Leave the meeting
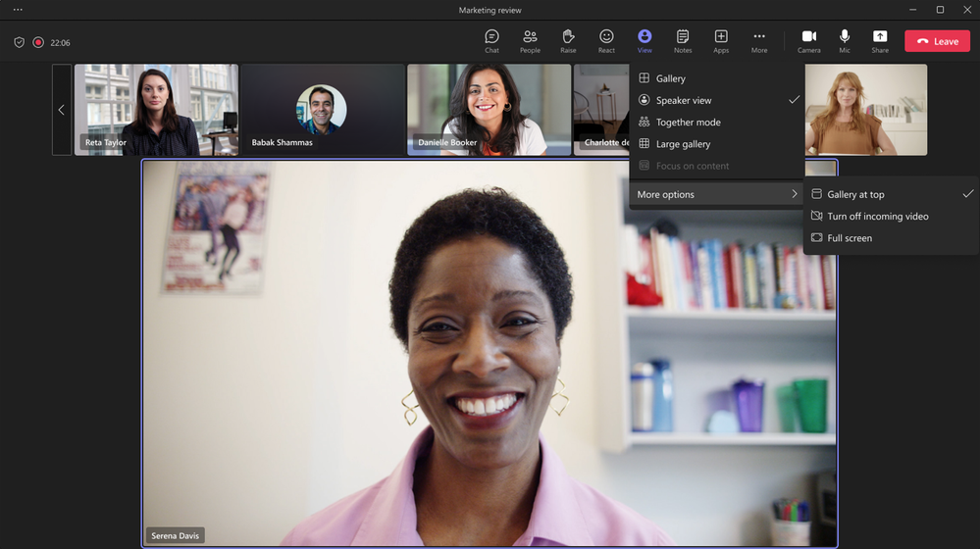Screen dimensions: 980x549 pyautogui.click(x=937, y=41)
